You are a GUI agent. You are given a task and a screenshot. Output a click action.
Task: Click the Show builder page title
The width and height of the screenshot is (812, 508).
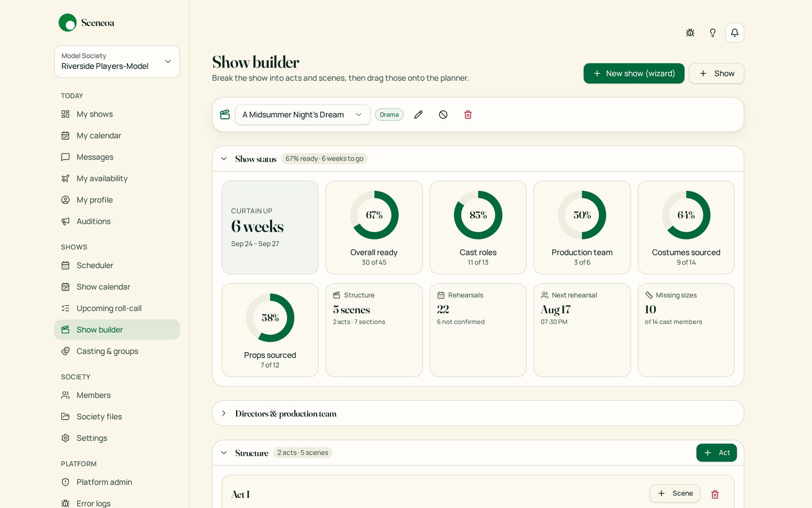point(256,62)
